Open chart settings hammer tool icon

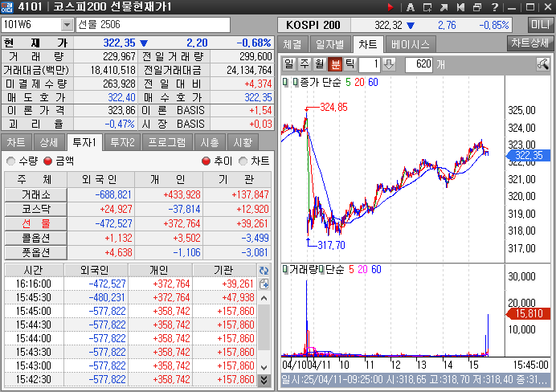tap(543, 64)
